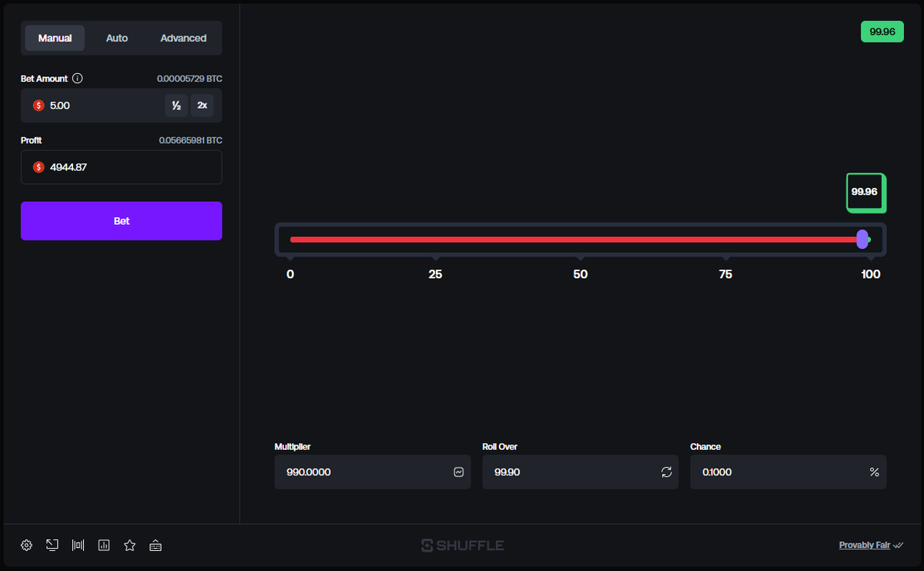Click the slider label 50
The image size is (924, 571).
pyautogui.click(x=581, y=274)
